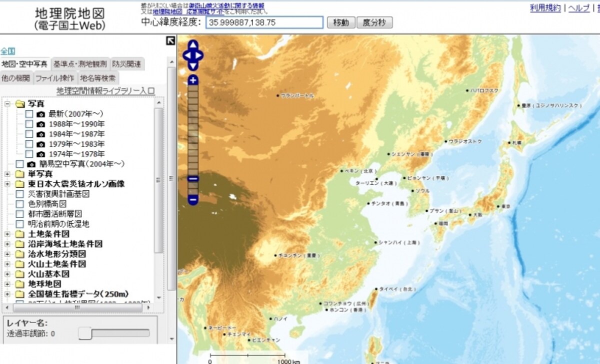Click the 土地条件図 folder icon
The height and width of the screenshot is (364, 600).
click(20, 234)
